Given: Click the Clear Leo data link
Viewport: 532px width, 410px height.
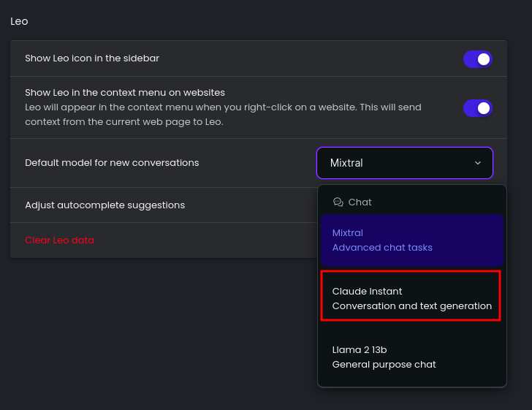Looking at the screenshot, I should [x=59, y=240].
